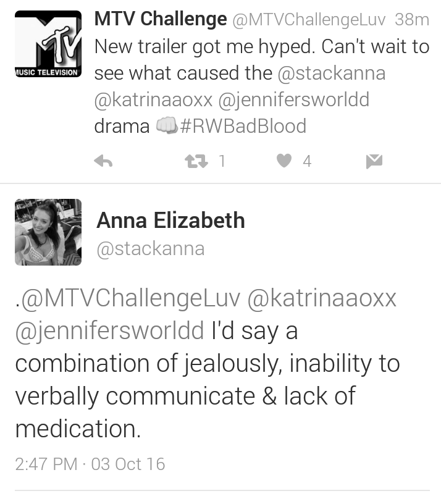Open @katrinaaoxx mention in first tweet

pyautogui.click(x=153, y=99)
